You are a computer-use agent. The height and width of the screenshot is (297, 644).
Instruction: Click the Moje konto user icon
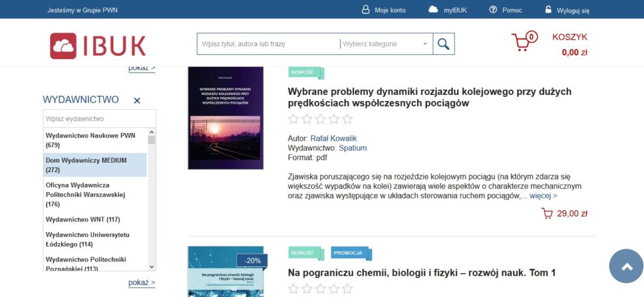(365, 9)
